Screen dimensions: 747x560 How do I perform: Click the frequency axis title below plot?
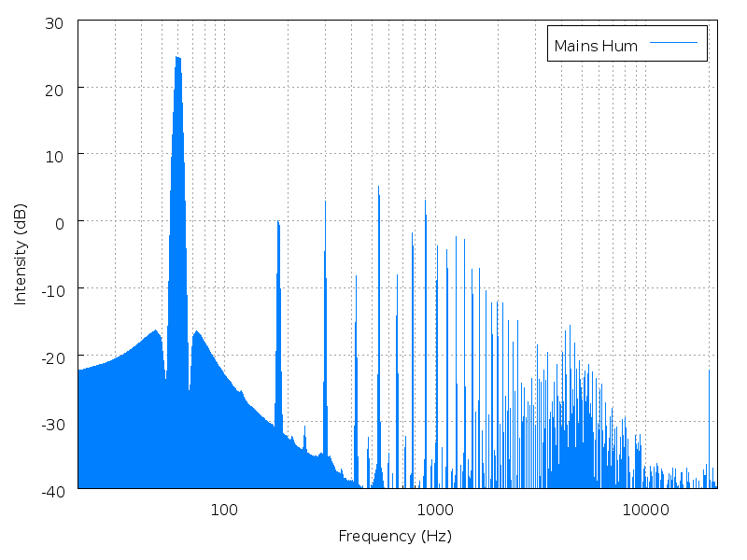(400, 537)
